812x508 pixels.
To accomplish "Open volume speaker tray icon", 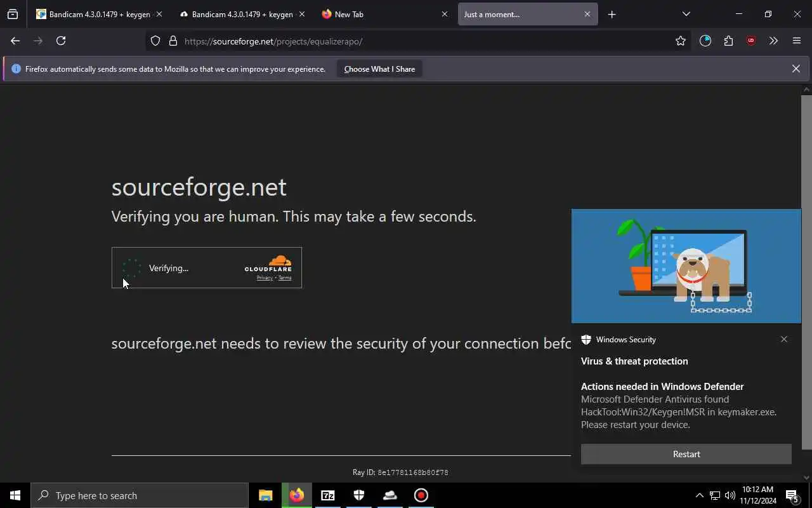I will [x=730, y=495].
